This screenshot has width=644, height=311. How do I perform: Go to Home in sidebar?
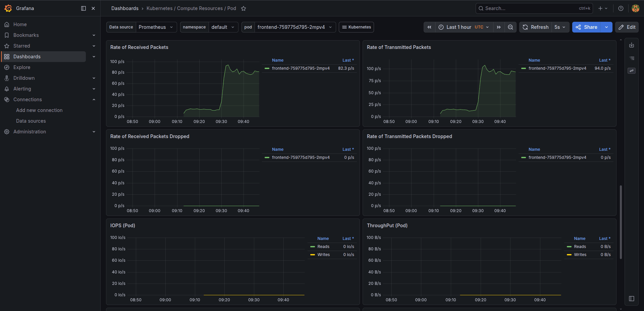pos(20,24)
